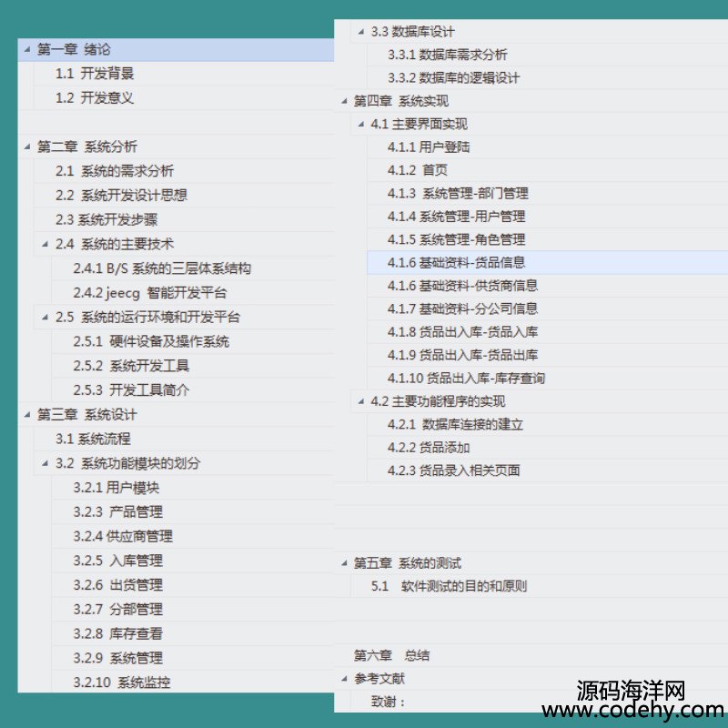
Task: Select 2.1 系统的需求分析
Action: pyautogui.click(x=115, y=171)
